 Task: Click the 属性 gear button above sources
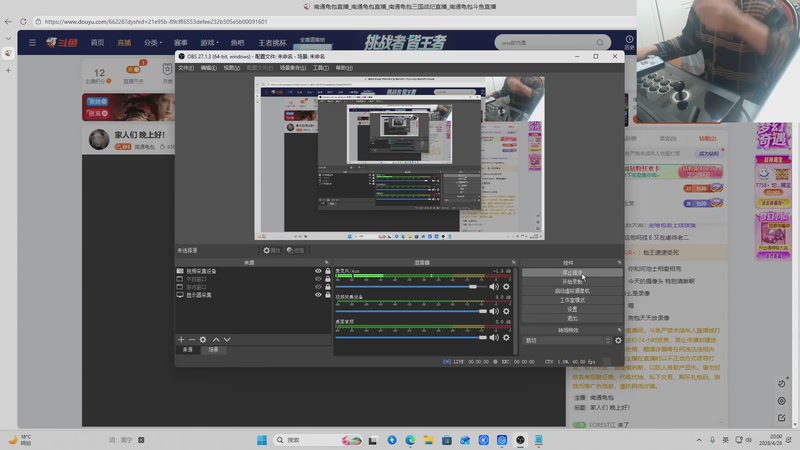[x=271, y=251]
